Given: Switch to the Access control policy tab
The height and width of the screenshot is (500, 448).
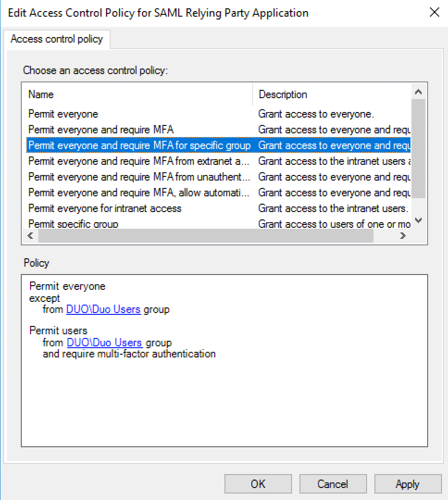Looking at the screenshot, I should click(x=56, y=39).
